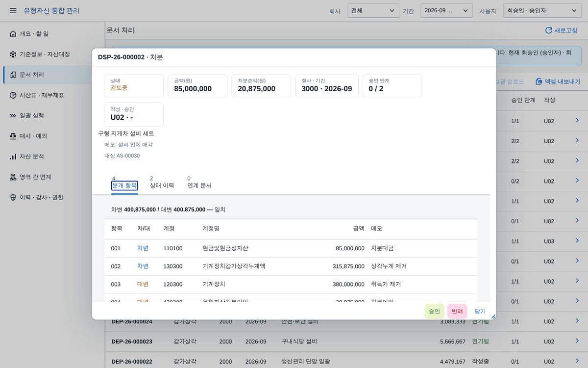The image size is (588, 368).
Task: Click the 금액 column header in journal table
Action: (359, 229)
